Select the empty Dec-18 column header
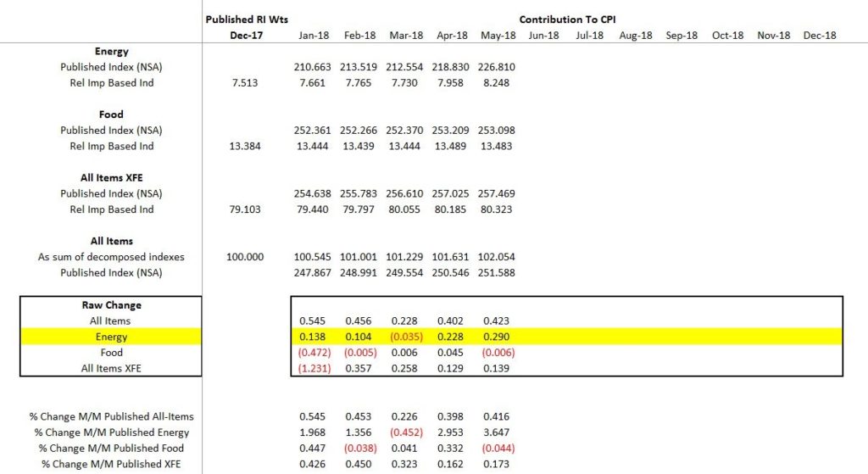 (x=819, y=36)
